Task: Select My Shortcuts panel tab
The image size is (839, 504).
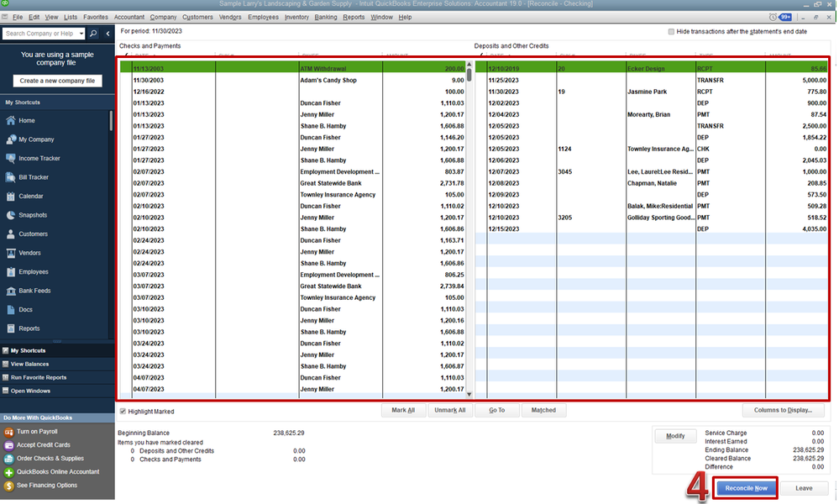Action: pos(57,350)
